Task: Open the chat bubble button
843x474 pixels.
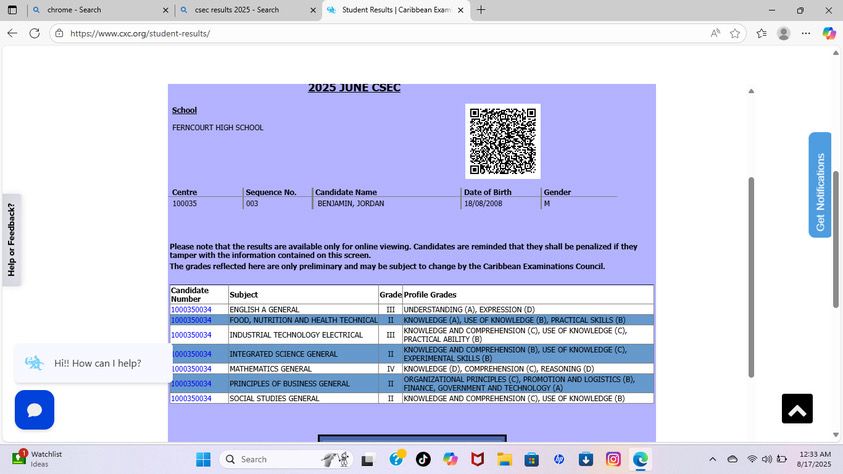Action: (34, 410)
